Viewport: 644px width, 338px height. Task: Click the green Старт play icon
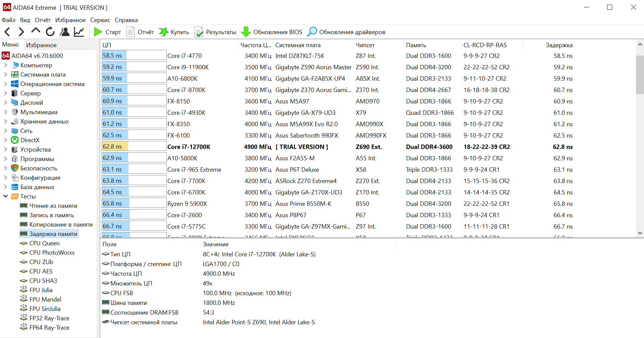point(98,32)
